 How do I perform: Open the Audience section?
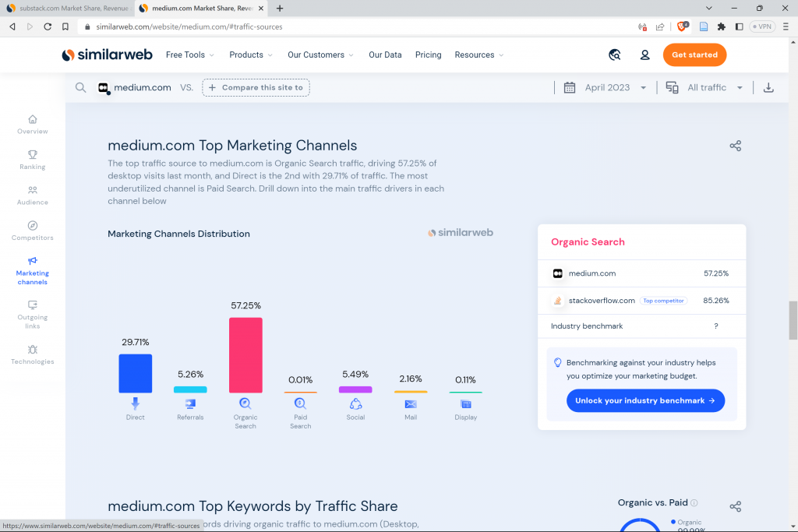32,196
